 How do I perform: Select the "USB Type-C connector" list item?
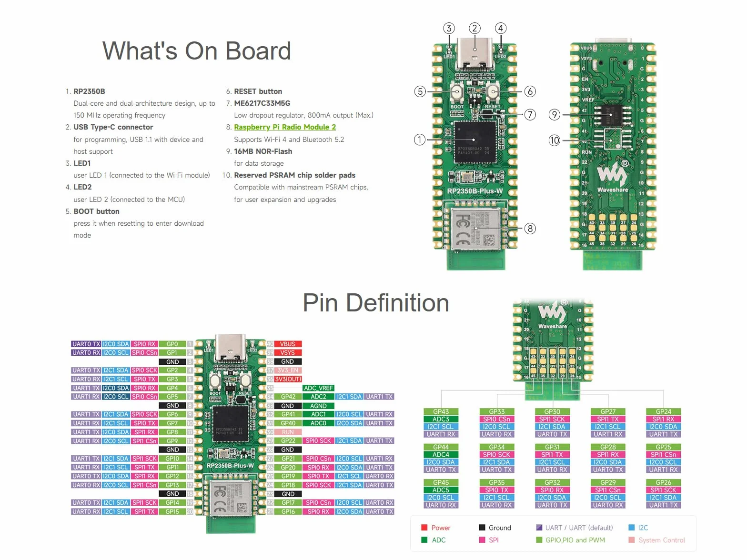(113, 127)
